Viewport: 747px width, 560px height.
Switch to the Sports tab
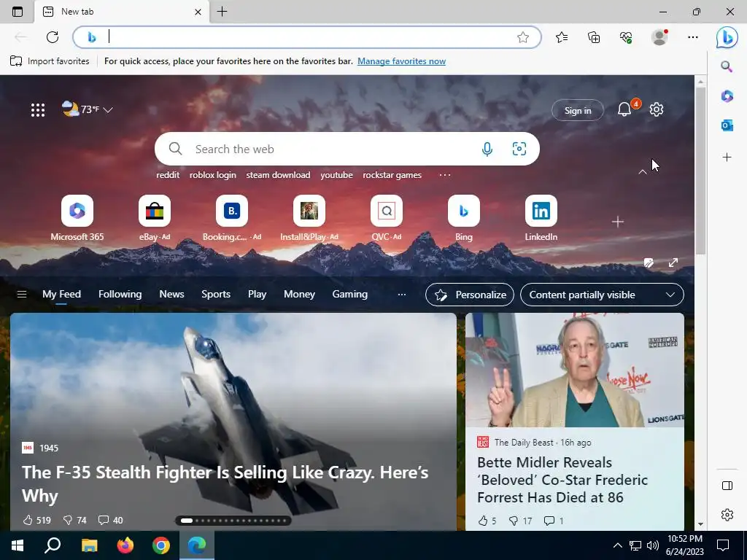click(216, 295)
